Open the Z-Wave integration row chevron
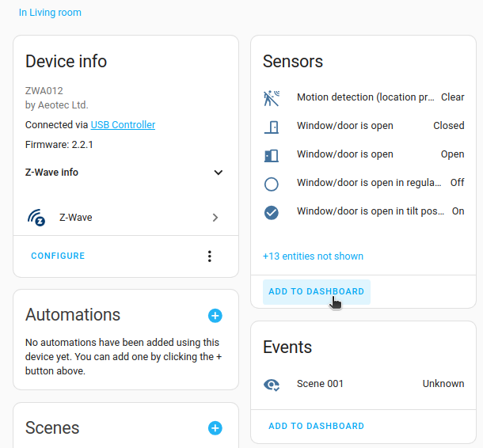 (x=215, y=218)
